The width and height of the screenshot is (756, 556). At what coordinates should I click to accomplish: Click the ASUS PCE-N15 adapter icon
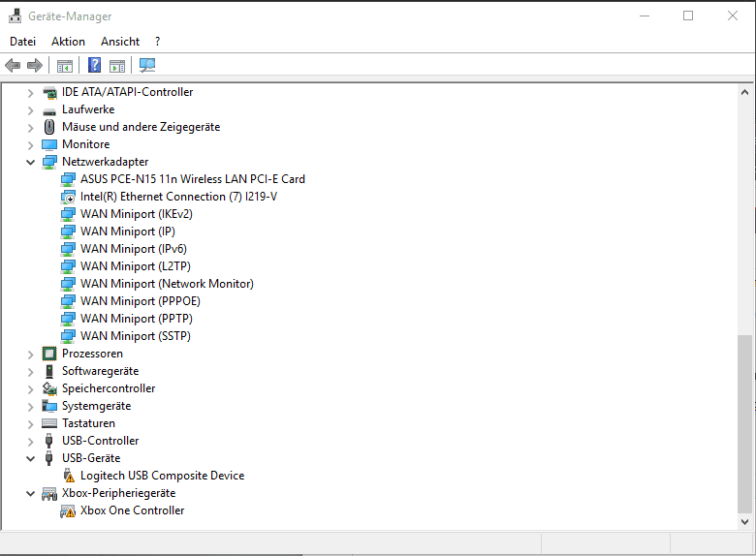point(68,179)
